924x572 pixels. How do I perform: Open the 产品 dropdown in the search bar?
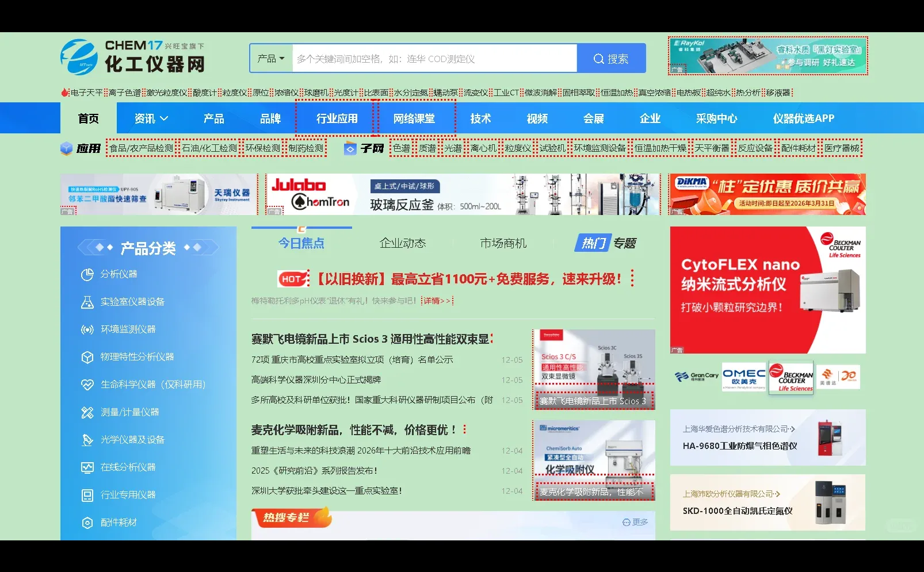(x=270, y=57)
